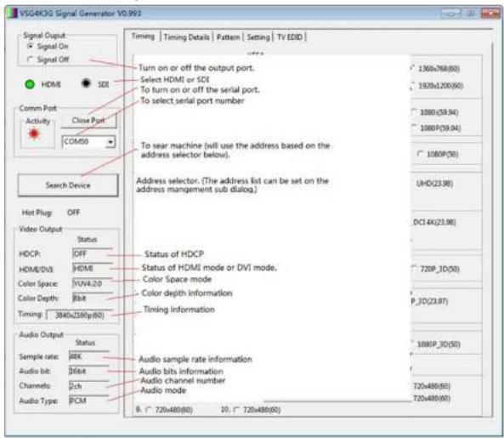Click the red Activity indicator light
The width and height of the screenshot is (504, 438).
coord(34,134)
